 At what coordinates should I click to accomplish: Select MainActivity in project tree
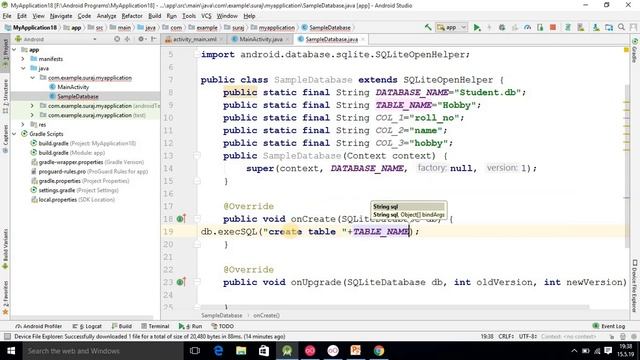tap(73, 87)
